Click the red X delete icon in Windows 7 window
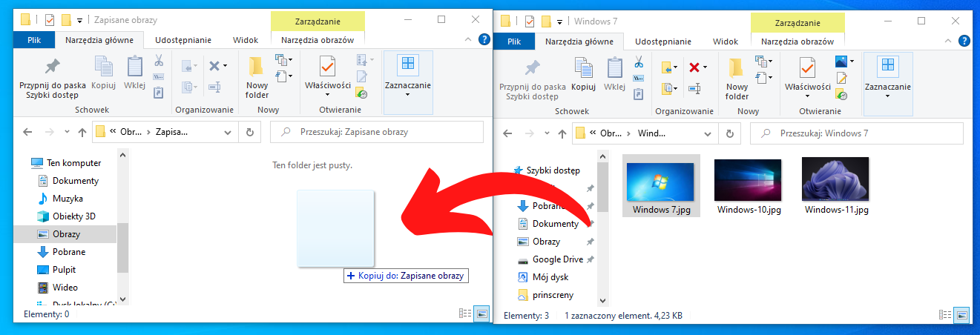 pos(694,67)
